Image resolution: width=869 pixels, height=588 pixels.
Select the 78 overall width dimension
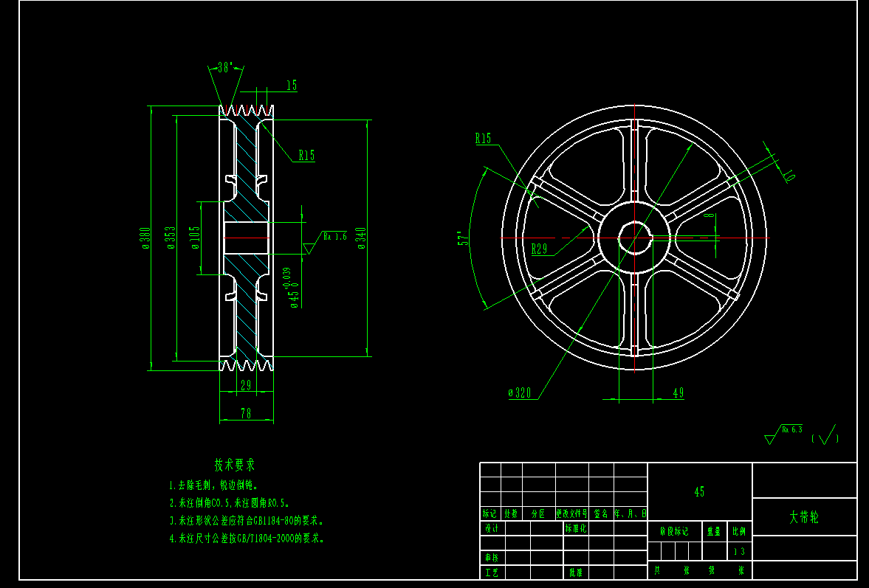click(246, 414)
